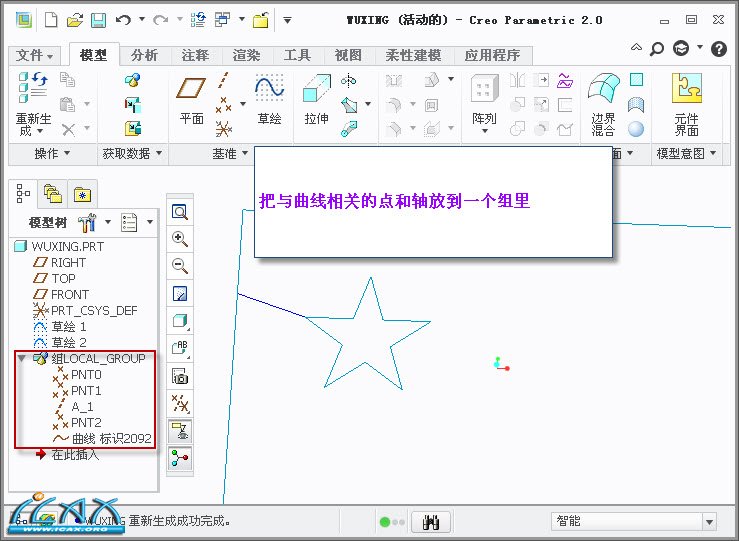Click the 边界混合 surface tool
The image size is (739, 541).
coord(603,105)
